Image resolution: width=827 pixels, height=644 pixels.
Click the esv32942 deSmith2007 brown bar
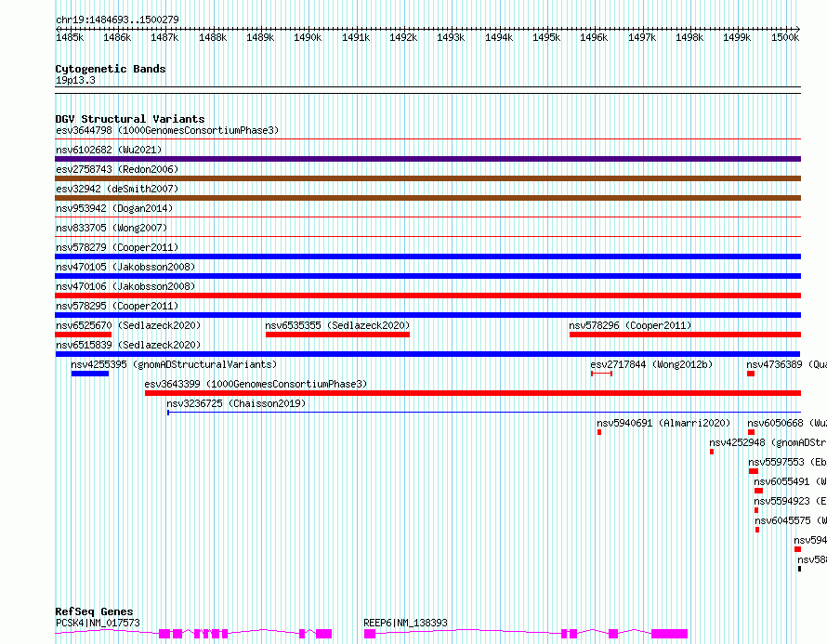pyautogui.click(x=427, y=198)
